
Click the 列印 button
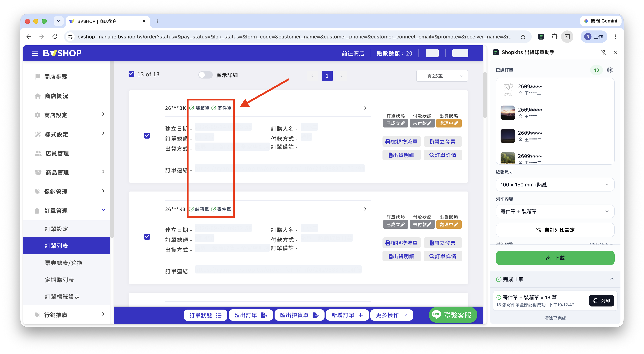tap(601, 301)
